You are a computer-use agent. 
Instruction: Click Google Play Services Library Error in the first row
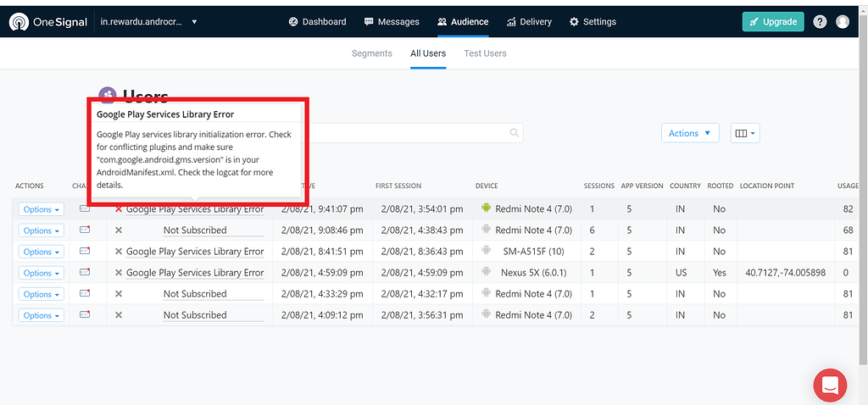coord(195,209)
